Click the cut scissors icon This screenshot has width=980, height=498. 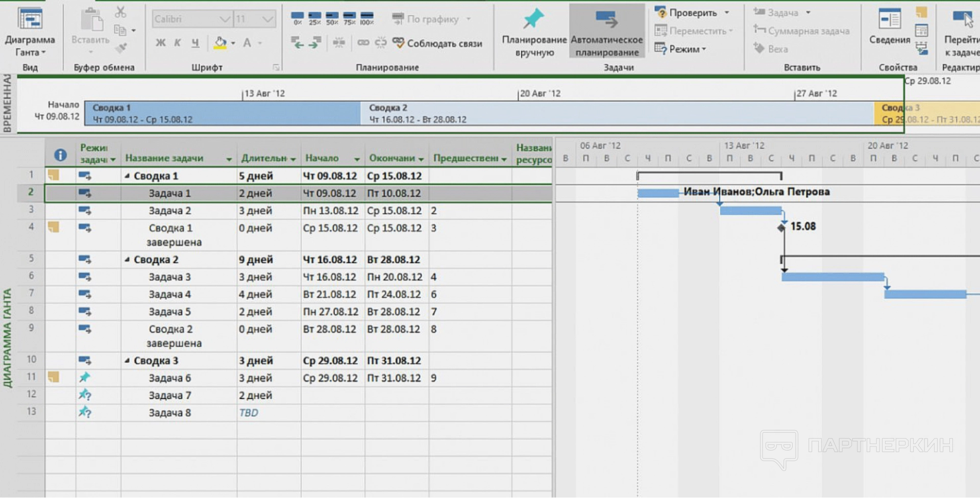coord(120,11)
